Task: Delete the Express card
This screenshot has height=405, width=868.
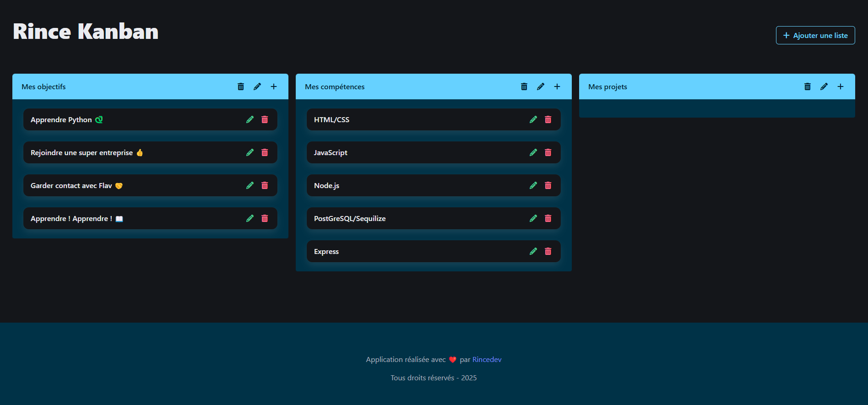Action: click(x=548, y=251)
